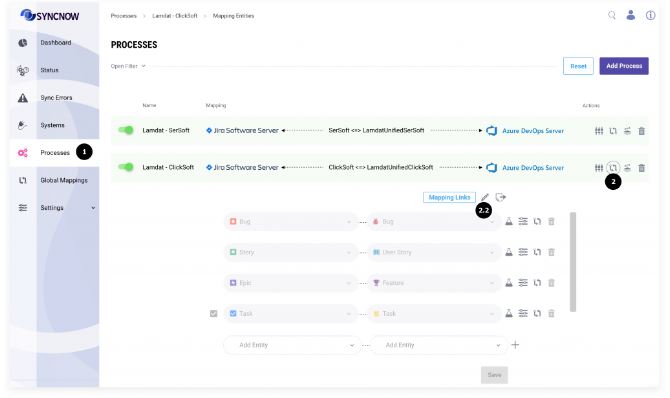Delete the Task entity mapping

[551, 313]
